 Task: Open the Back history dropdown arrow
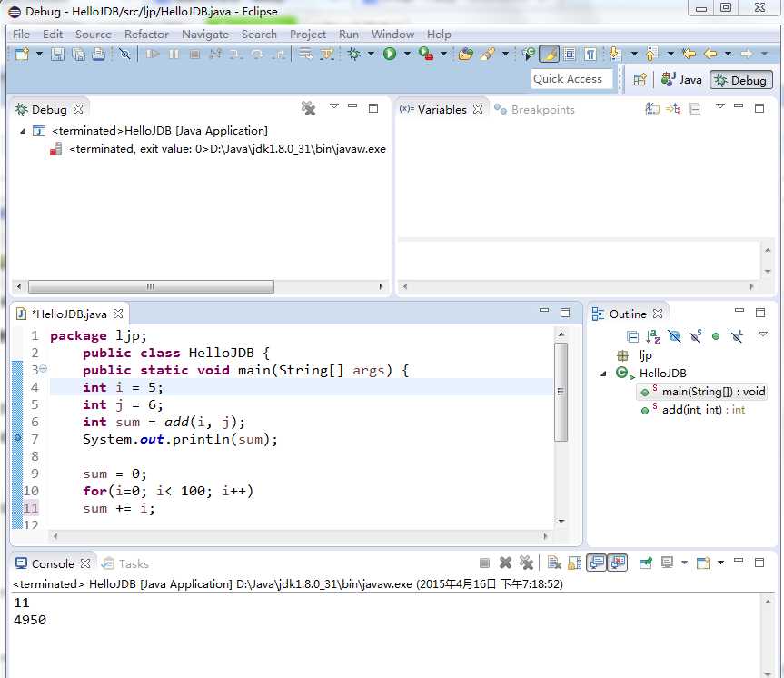coord(728,54)
